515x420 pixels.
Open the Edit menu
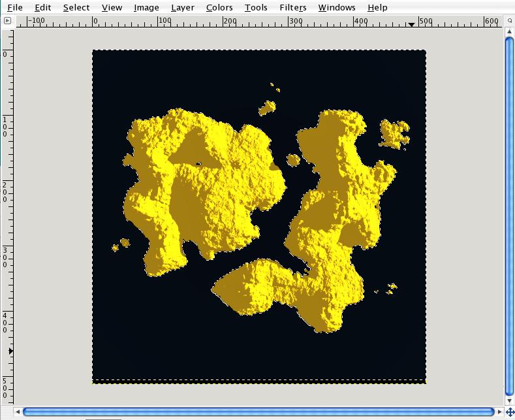(43, 7)
